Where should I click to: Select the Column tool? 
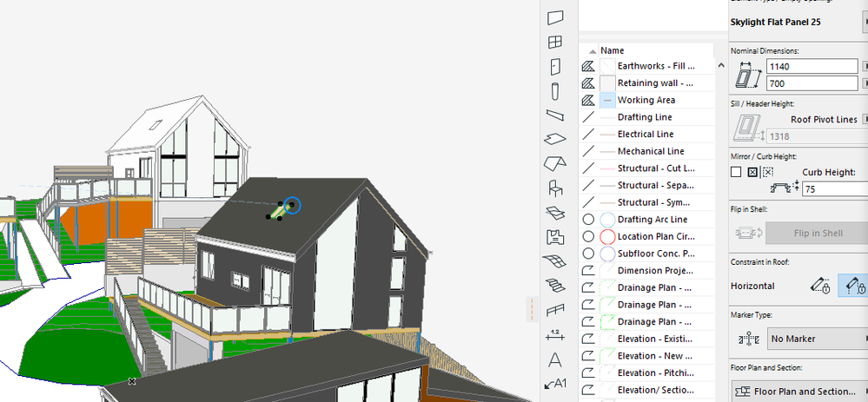coord(555,90)
